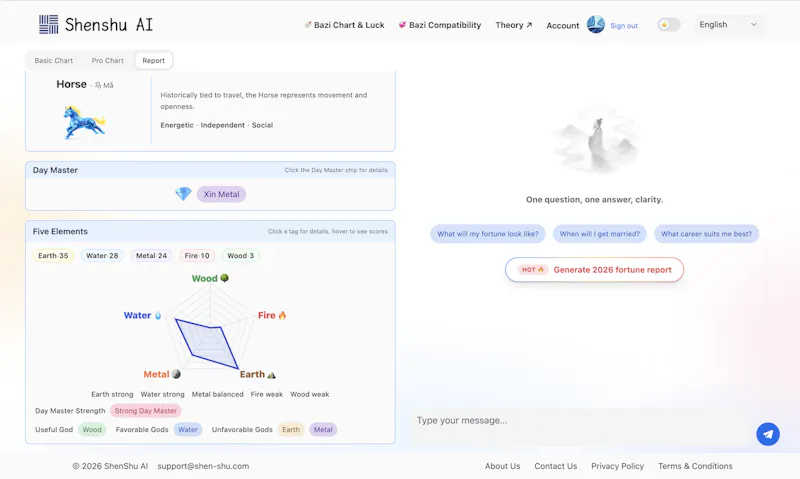Open the About Us footer link
Viewport: 800px width, 479px height.
pyautogui.click(x=502, y=466)
